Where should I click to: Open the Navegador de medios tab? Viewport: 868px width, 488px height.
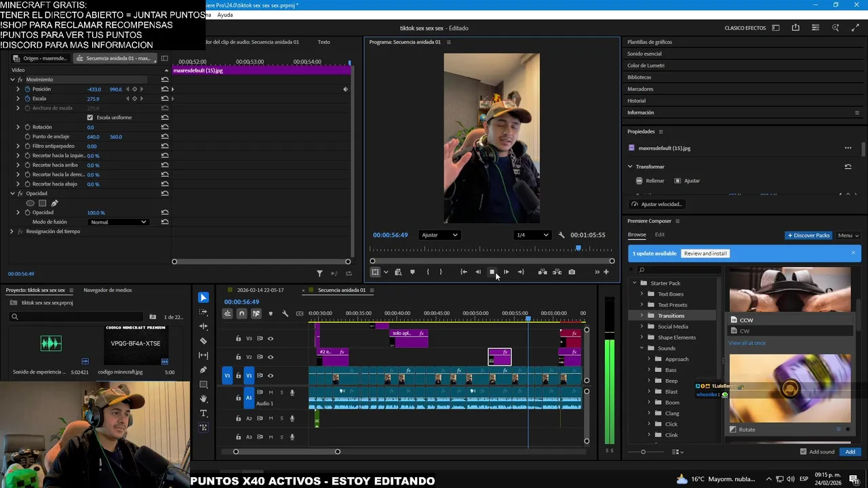coord(107,290)
